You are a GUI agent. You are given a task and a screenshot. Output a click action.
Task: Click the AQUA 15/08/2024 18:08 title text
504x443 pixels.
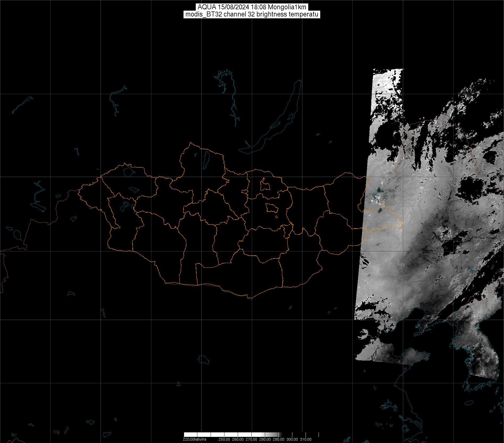coord(252,7)
